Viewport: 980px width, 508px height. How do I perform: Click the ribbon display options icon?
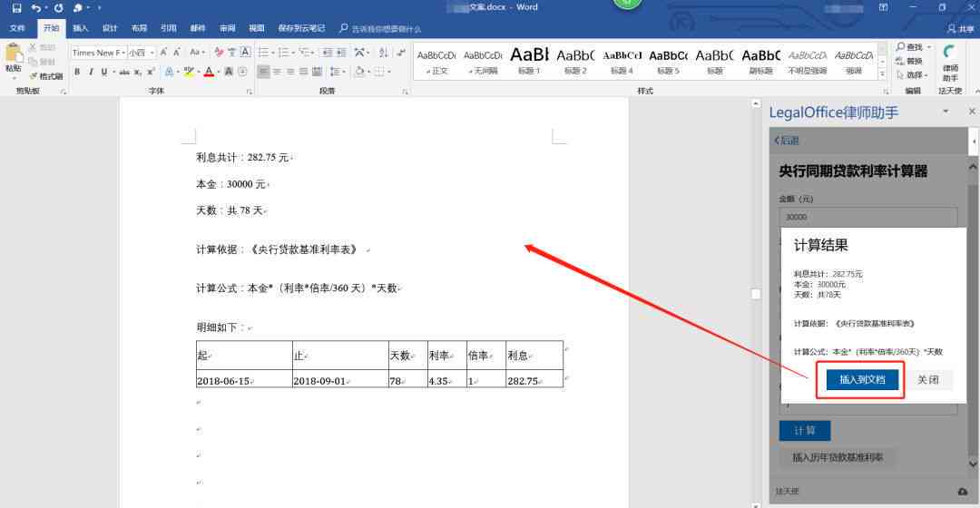point(883,8)
